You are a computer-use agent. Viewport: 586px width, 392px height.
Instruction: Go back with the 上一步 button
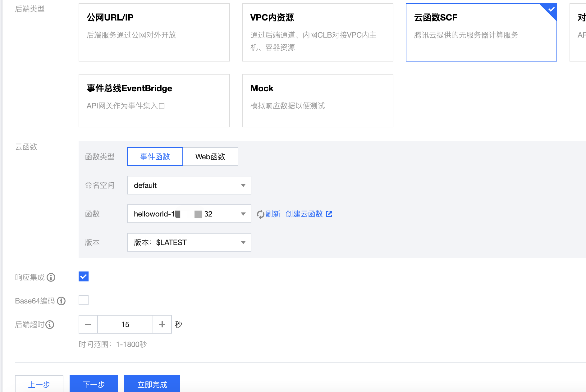tap(39, 384)
